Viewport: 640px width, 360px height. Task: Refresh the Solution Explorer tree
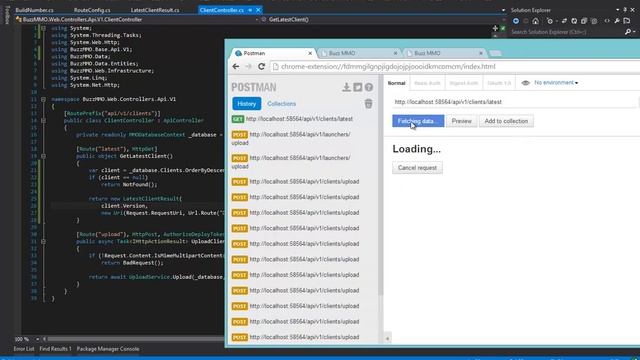click(574, 21)
